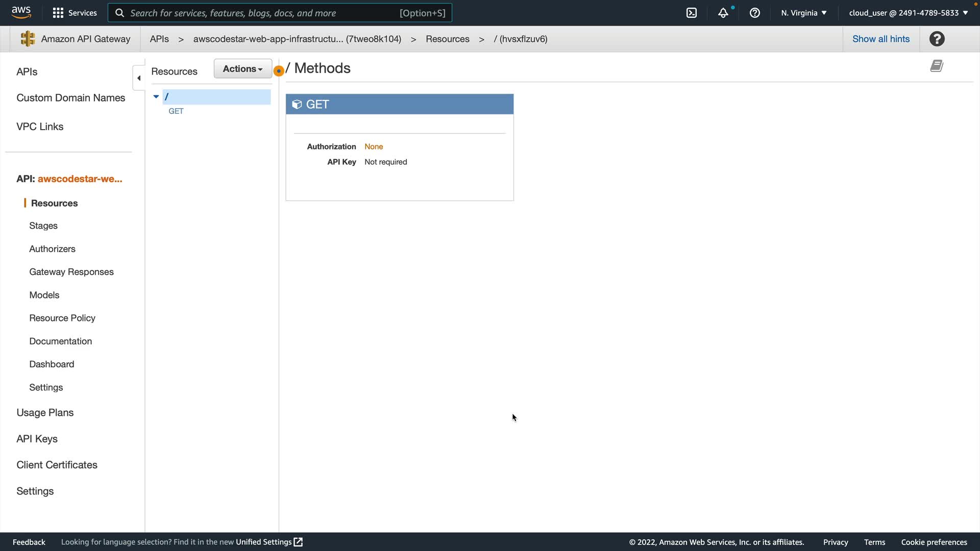Click the AWS logo home icon

21,12
